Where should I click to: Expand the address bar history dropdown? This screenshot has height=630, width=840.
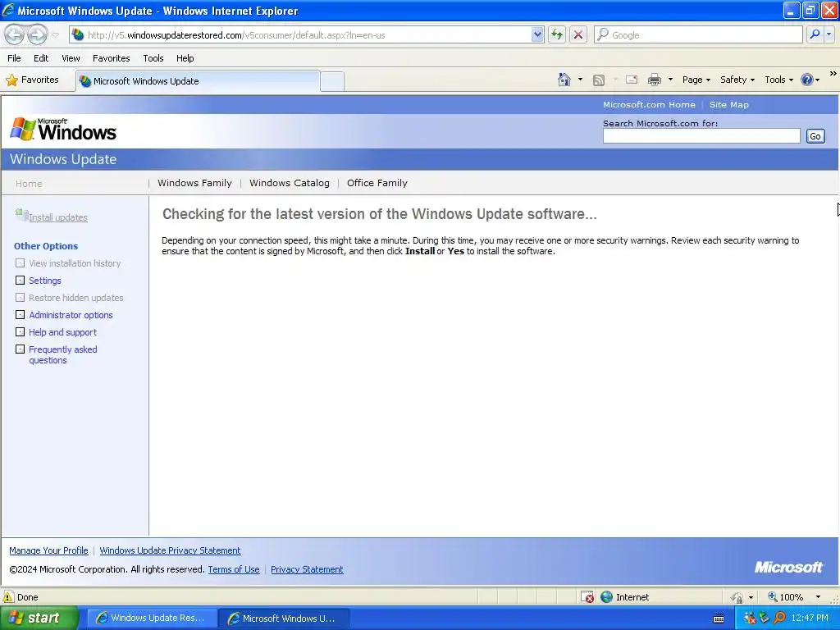537,34
